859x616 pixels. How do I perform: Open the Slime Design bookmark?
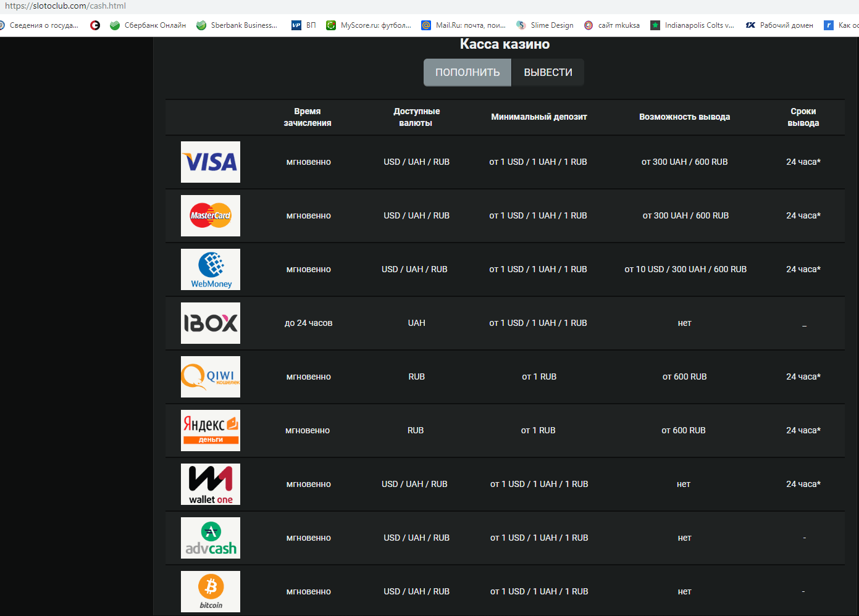[x=545, y=25]
